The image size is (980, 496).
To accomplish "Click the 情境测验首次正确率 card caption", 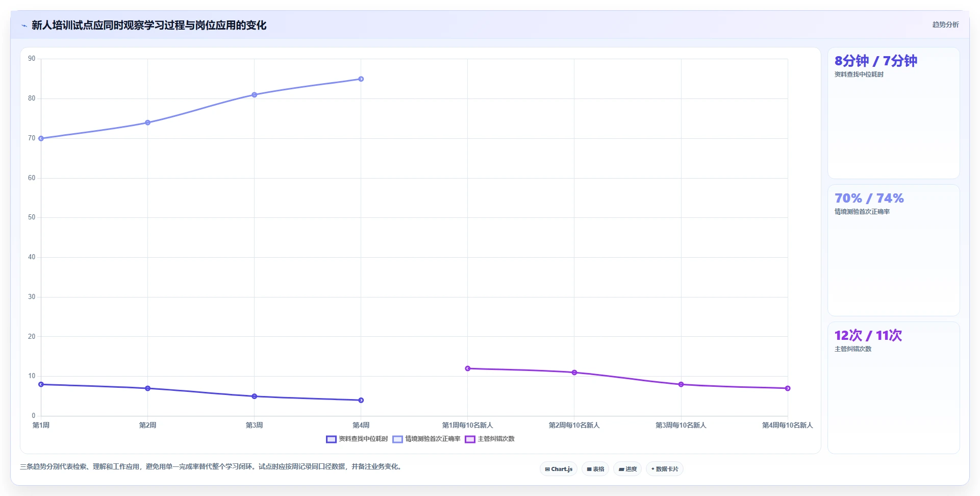I will (x=862, y=212).
